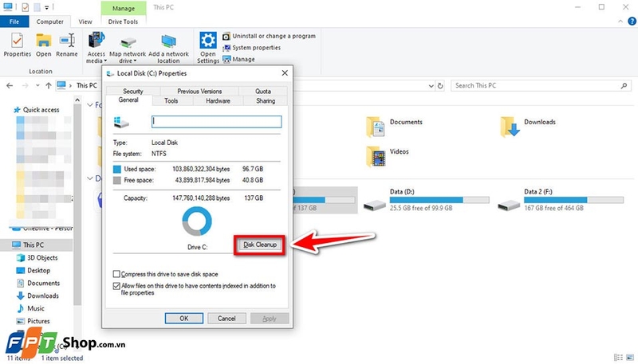Switch to the Computer ribbon tab
638x364 pixels.
pos(49,22)
